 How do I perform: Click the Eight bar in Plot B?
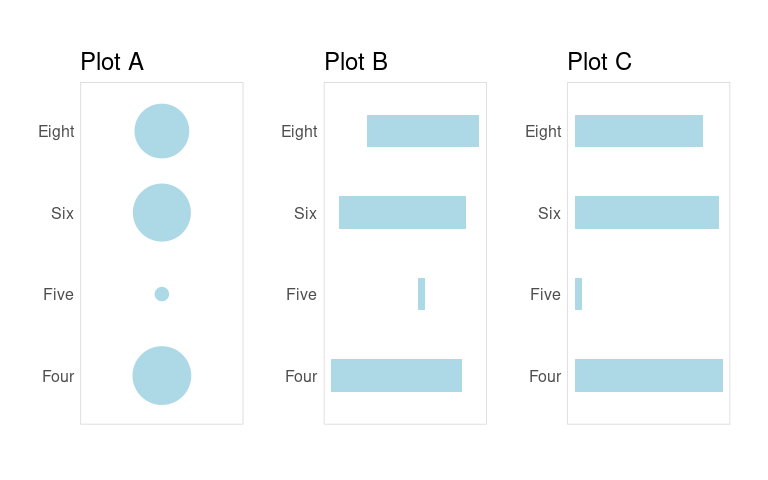(x=423, y=131)
